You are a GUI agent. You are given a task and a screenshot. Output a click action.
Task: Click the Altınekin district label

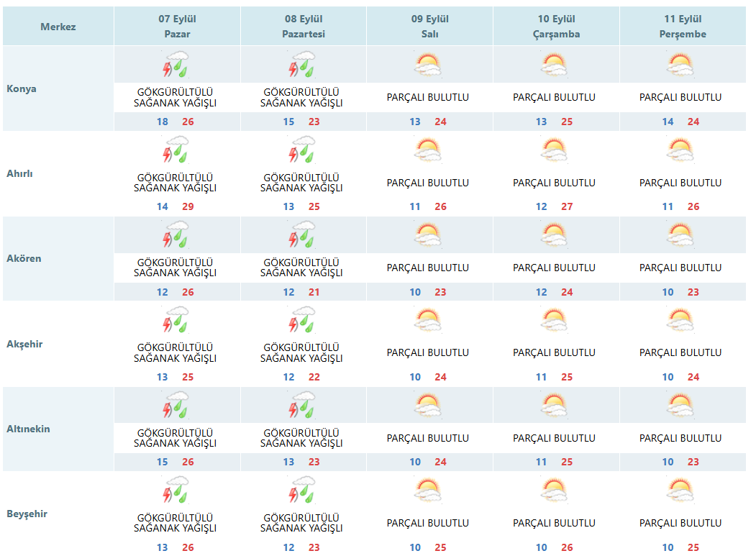click(x=28, y=429)
